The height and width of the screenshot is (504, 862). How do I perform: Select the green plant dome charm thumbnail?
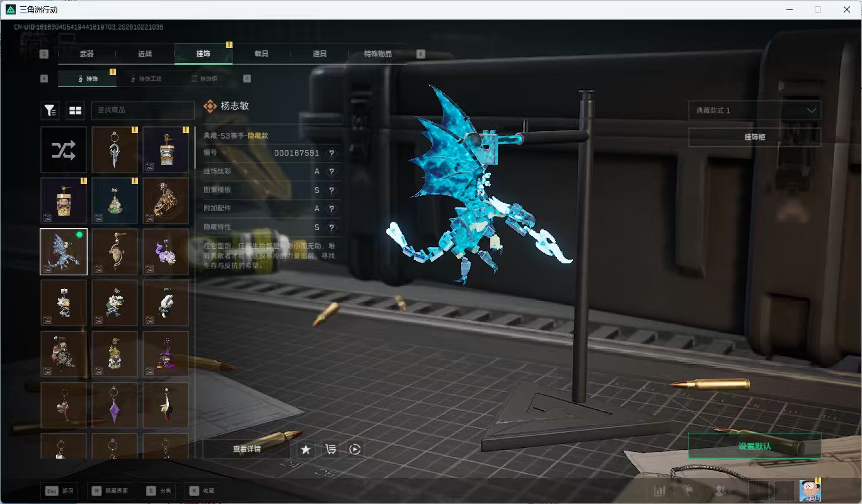point(115,200)
